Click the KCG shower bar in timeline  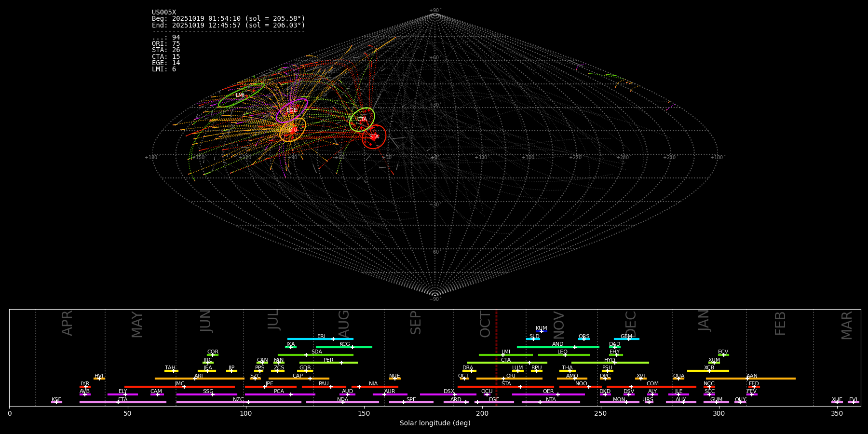pos(344,347)
